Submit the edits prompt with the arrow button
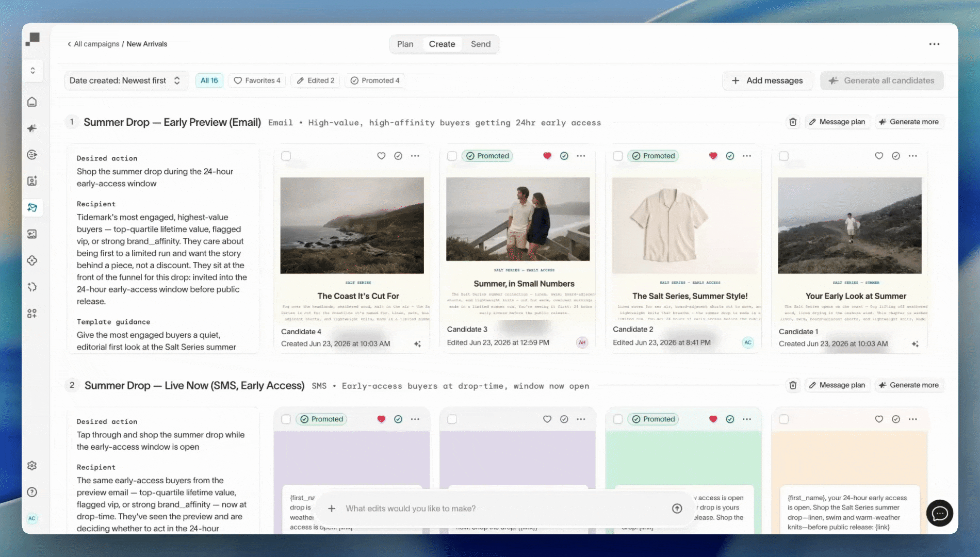980x557 pixels. coord(677,509)
